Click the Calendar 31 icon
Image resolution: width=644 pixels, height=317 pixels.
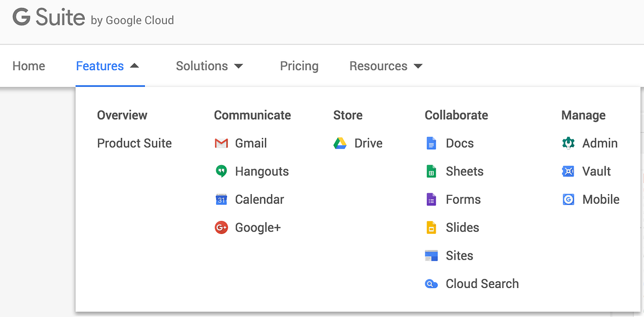(221, 200)
